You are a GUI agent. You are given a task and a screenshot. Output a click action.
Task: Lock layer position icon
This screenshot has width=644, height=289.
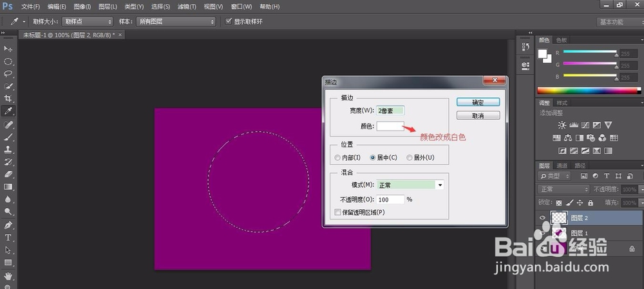[x=580, y=203]
